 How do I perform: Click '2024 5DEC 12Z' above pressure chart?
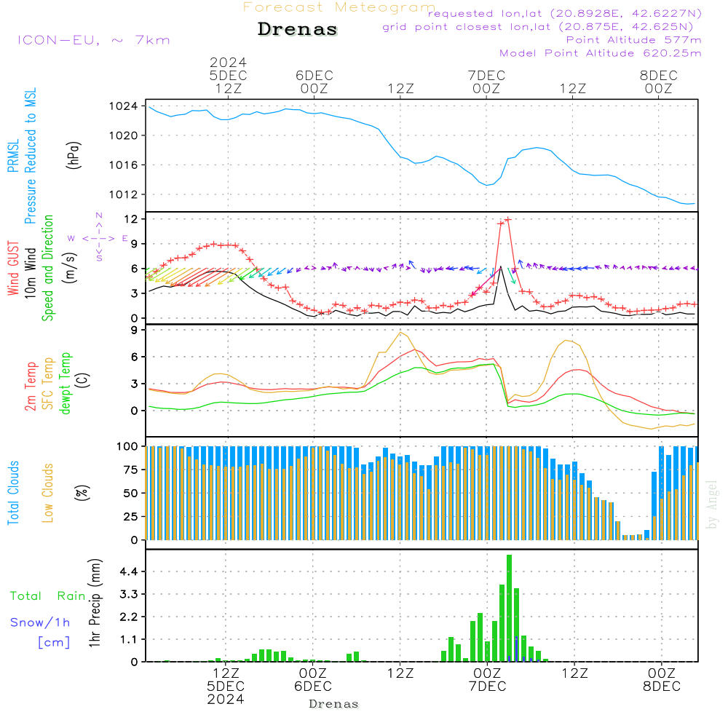click(x=228, y=75)
